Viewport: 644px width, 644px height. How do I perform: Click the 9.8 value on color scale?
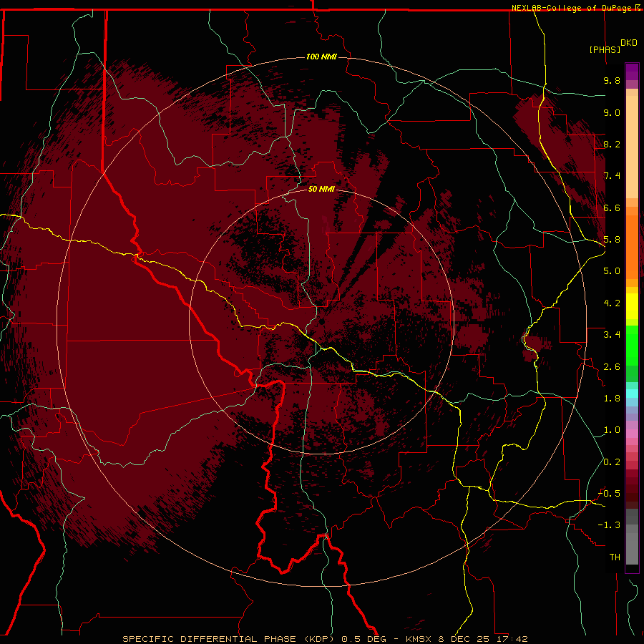pyautogui.click(x=612, y=80)
